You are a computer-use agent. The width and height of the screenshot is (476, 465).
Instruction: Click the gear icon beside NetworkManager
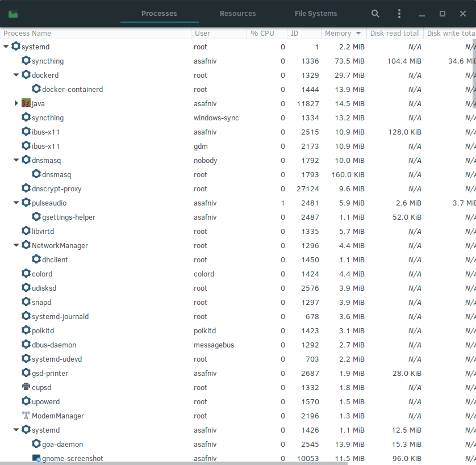coord(26,245)
